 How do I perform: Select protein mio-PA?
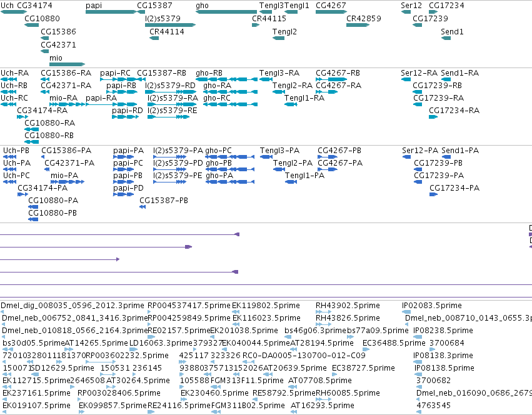(x=64, y=176)
